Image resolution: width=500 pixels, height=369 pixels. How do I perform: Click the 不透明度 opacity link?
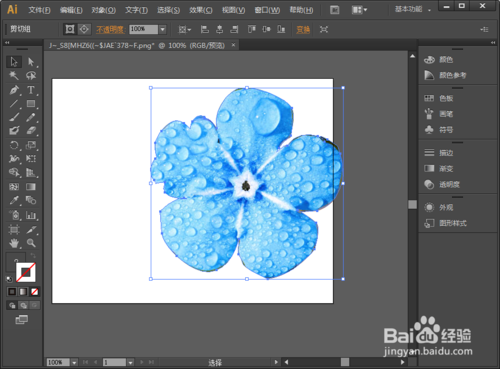click(x=110, y=29)
